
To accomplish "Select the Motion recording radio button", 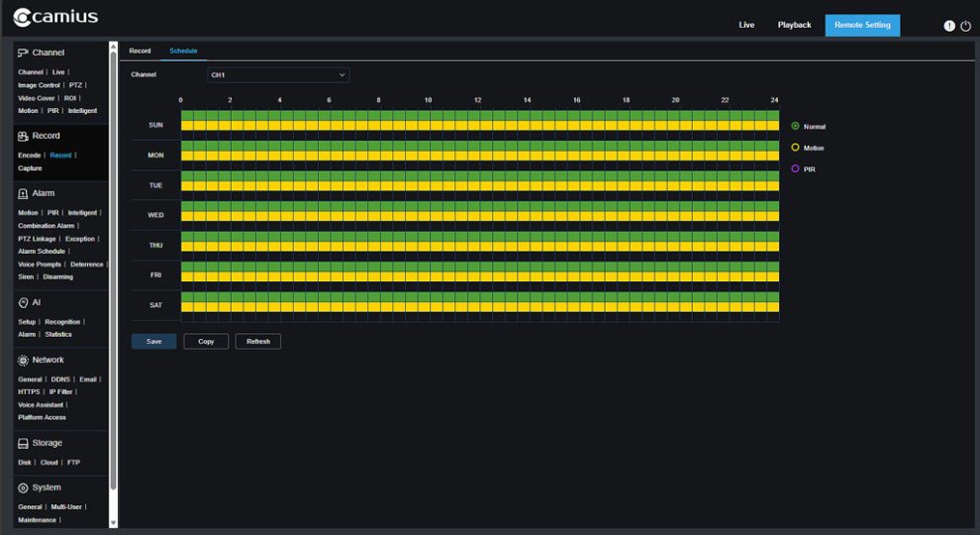I will (x=795, y=147).
